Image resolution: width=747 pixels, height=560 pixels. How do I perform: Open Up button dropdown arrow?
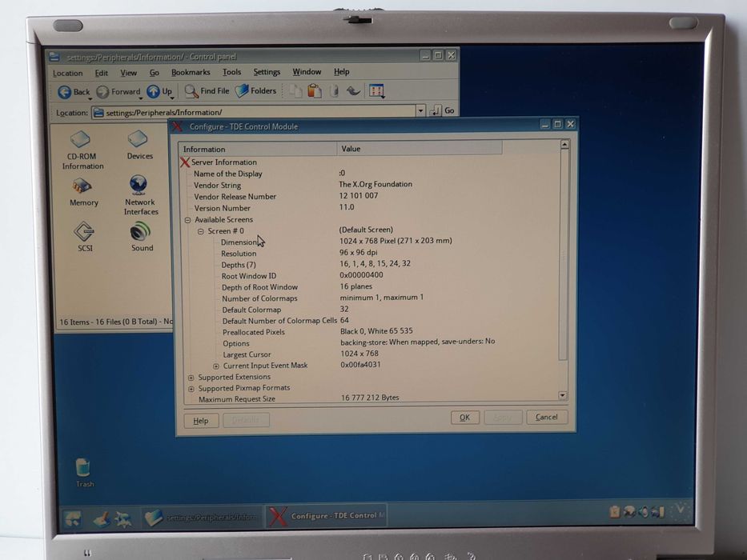tap(171, 98)
